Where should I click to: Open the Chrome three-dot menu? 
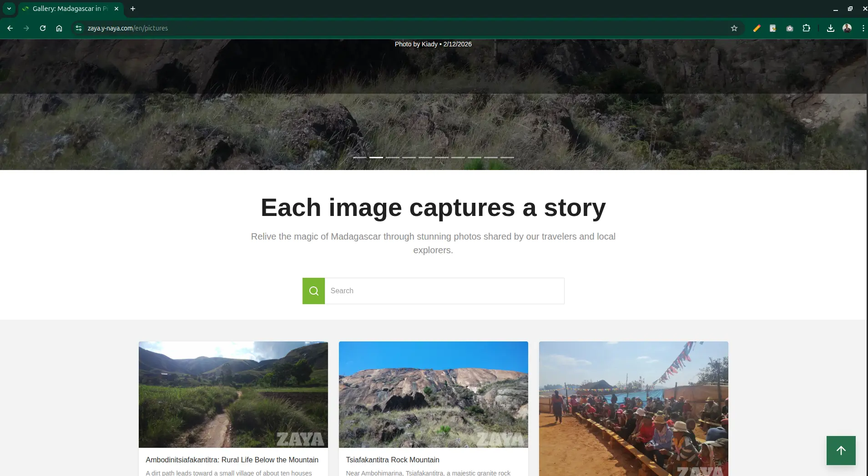point(863,28)
